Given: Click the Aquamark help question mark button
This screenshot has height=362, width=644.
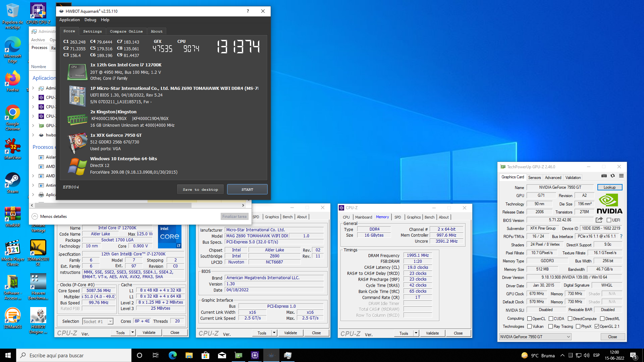Looking at the screenshot, I should [248, 11].
